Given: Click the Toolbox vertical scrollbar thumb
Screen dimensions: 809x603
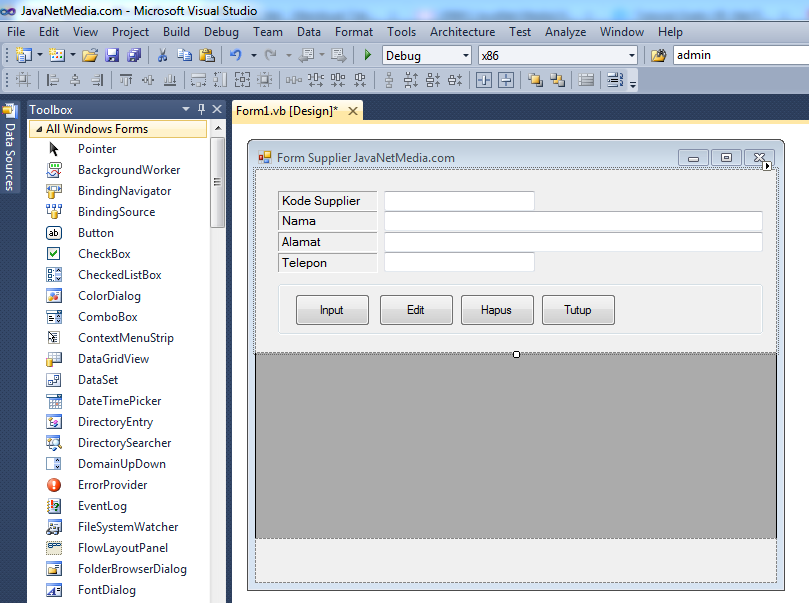Looking at the screenshot, I should 218,182.
